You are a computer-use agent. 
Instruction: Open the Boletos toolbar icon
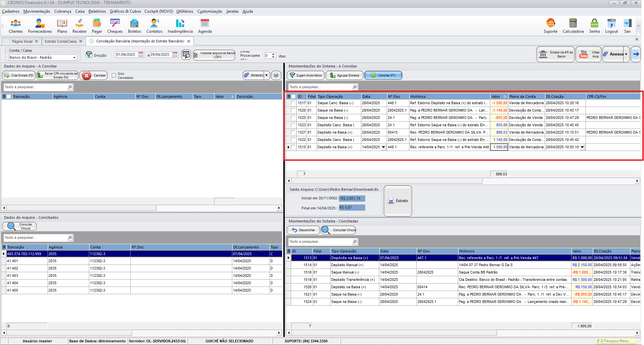134,26
